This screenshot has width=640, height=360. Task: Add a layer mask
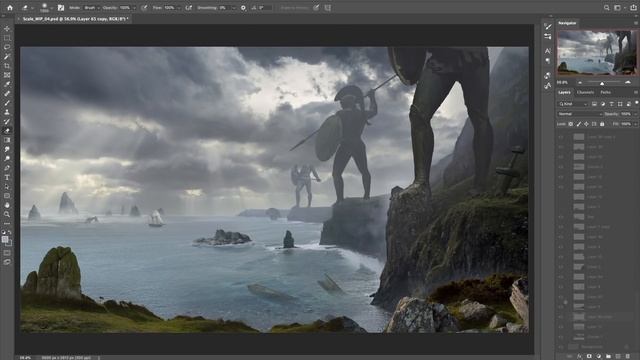pyautogui.click(x=589, y=356)
